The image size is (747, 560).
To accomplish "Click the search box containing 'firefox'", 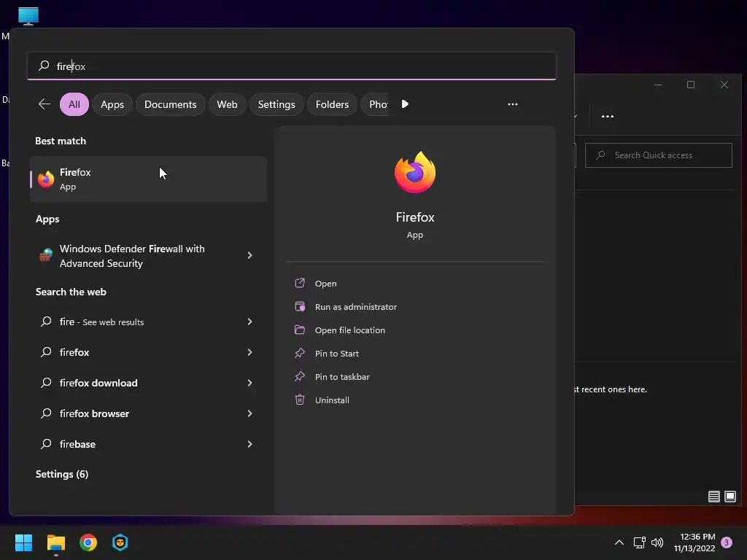I will (x=292, y=66).
